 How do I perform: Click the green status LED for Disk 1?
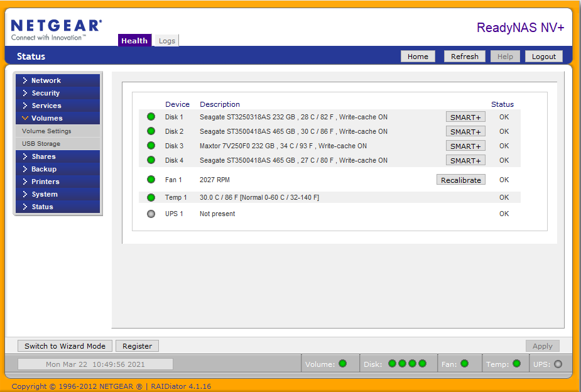pyautogui.click(x=151, y=117)
